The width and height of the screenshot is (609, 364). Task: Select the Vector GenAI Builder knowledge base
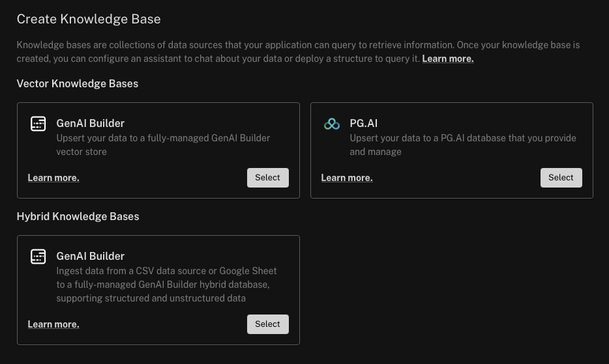click(x=267, y=178)
